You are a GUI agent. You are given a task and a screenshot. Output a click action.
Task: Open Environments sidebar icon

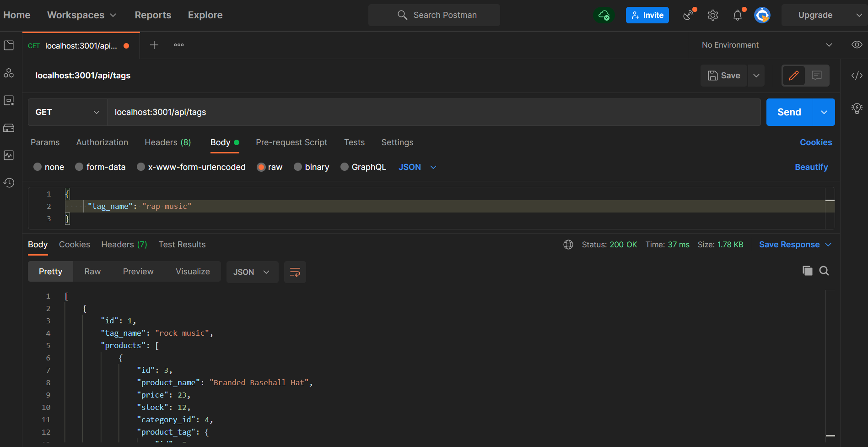click(x=9, y=100)
